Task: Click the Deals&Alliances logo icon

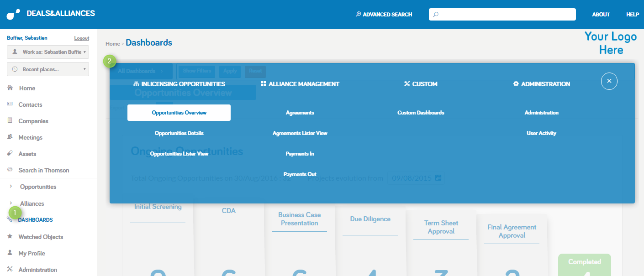Action: (13, 15)
